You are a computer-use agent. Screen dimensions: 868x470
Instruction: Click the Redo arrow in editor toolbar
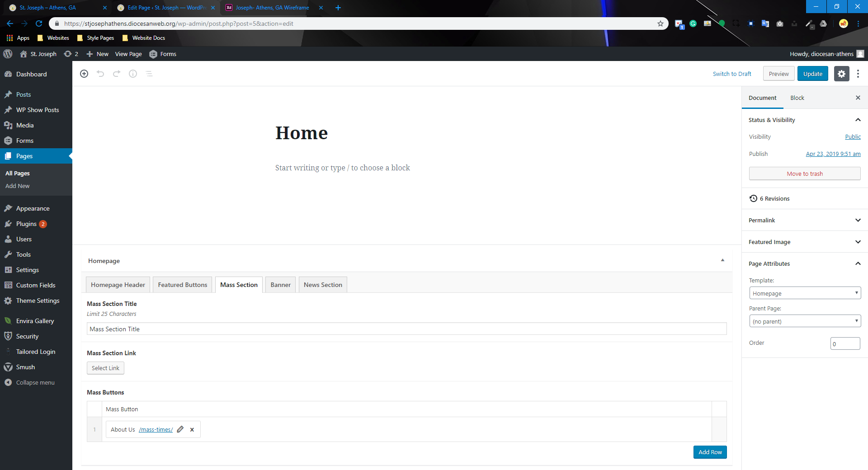(117, 74)
